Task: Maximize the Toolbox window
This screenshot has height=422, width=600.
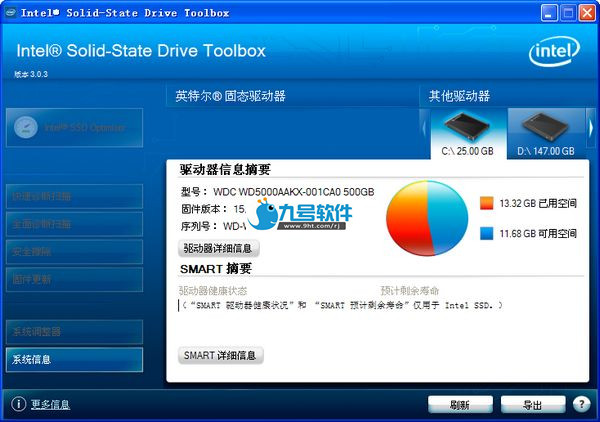Action: point(568,13)
